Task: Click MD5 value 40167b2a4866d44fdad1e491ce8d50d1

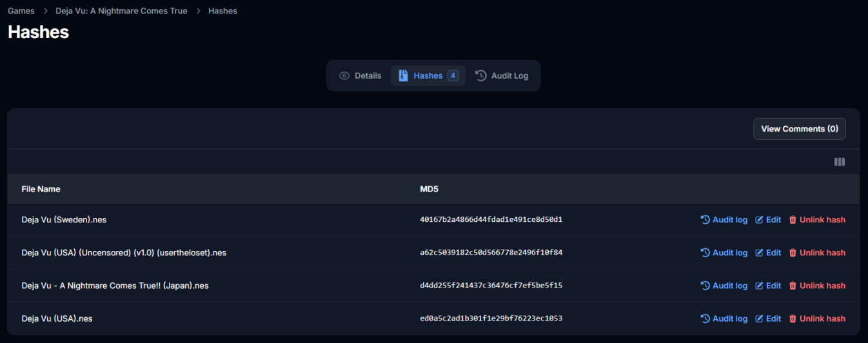Action: click(491, 220)
